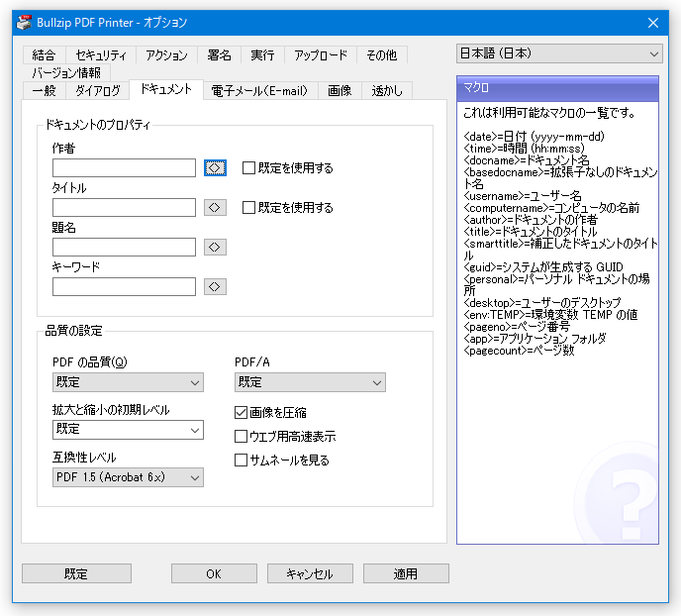
Task: Click the macro insert button beside タイトル field
Action: 215,208
